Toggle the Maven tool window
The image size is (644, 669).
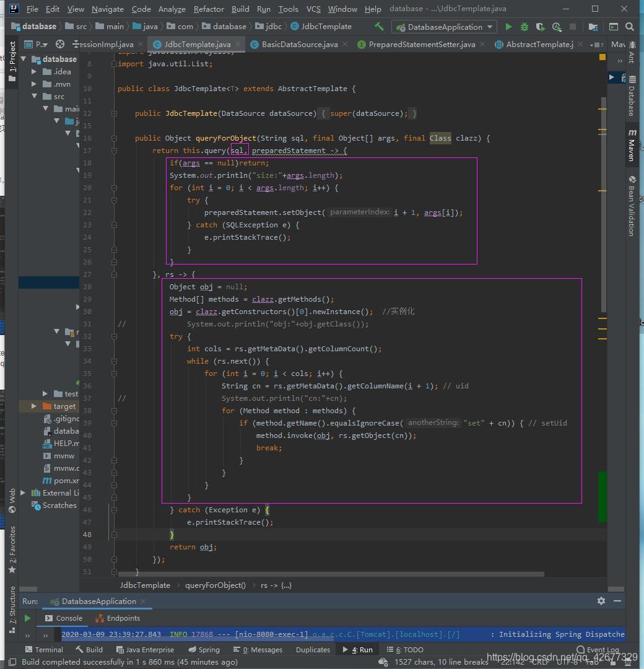tap(632, 146)
